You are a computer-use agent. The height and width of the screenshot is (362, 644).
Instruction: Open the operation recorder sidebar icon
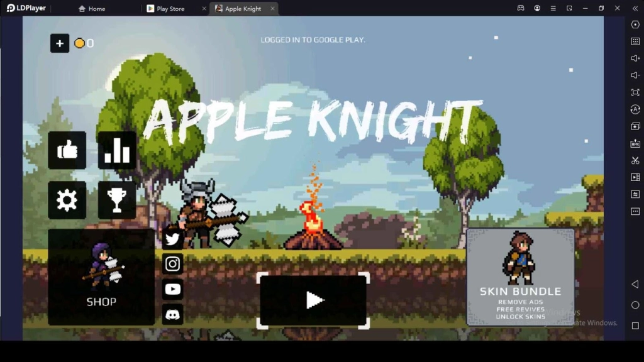pos(635,109)
